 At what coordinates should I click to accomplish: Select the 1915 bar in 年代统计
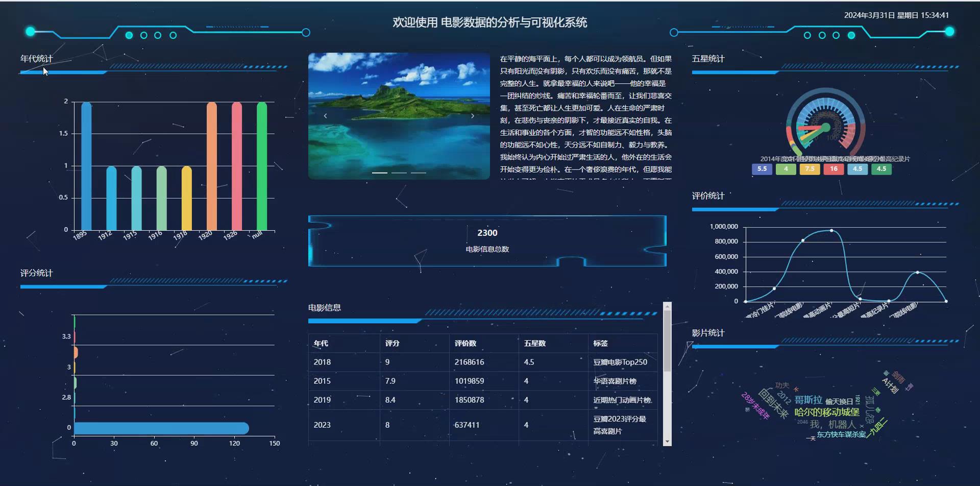[136, 198]
